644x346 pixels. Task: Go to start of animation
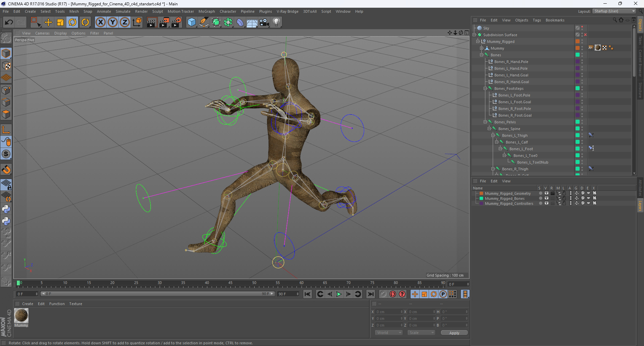308,294
